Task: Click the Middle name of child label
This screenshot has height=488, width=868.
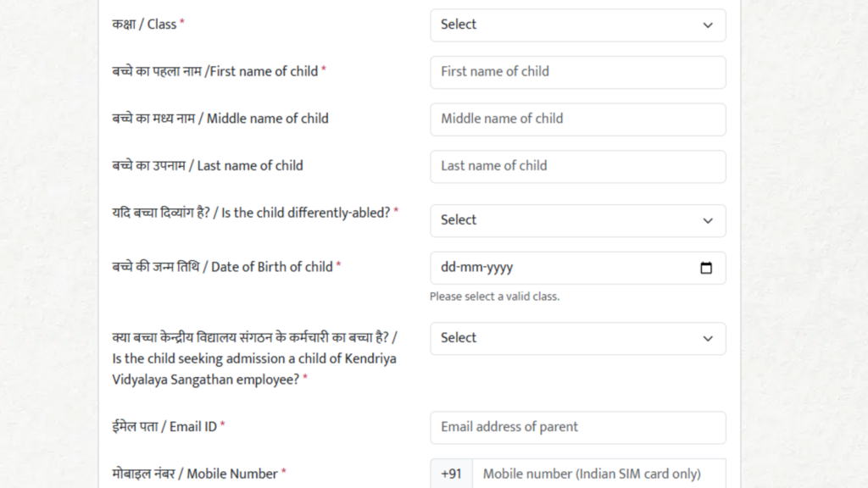Action: pyautogui.click(x=220, y=119)
